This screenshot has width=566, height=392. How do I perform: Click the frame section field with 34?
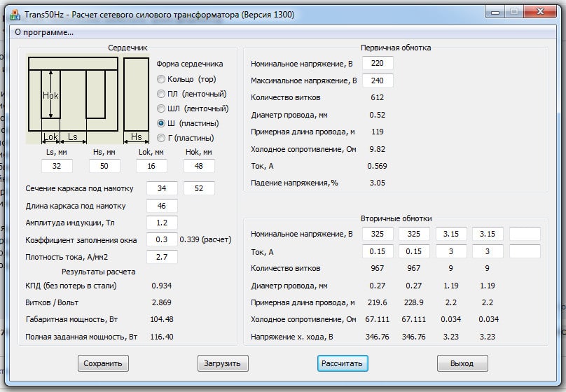[x=162, y=188]
